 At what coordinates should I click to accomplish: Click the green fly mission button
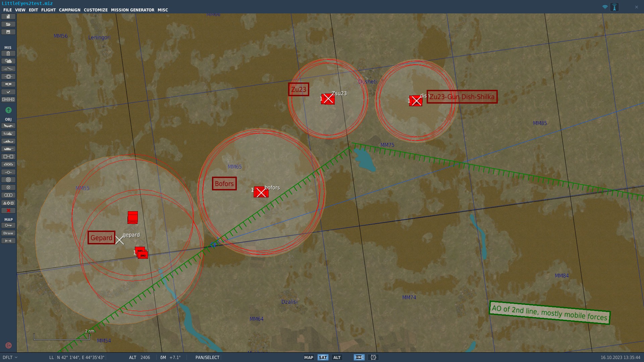pos(8,110)
